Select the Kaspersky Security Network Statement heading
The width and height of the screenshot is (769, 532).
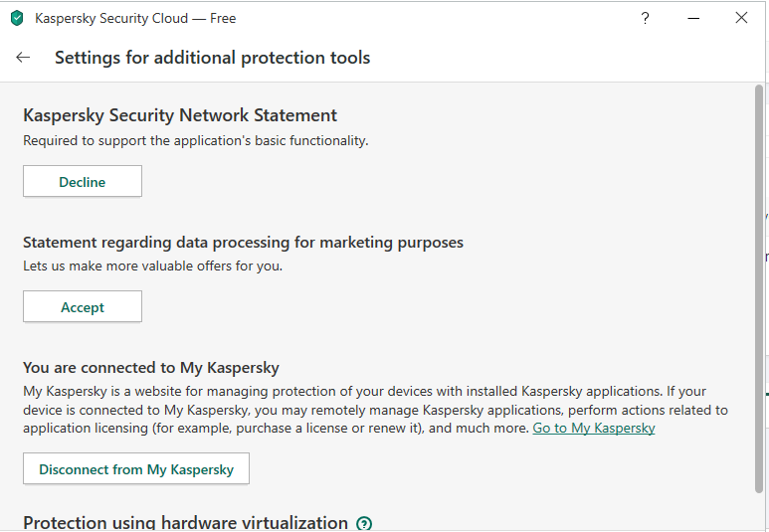coord(180,115)
